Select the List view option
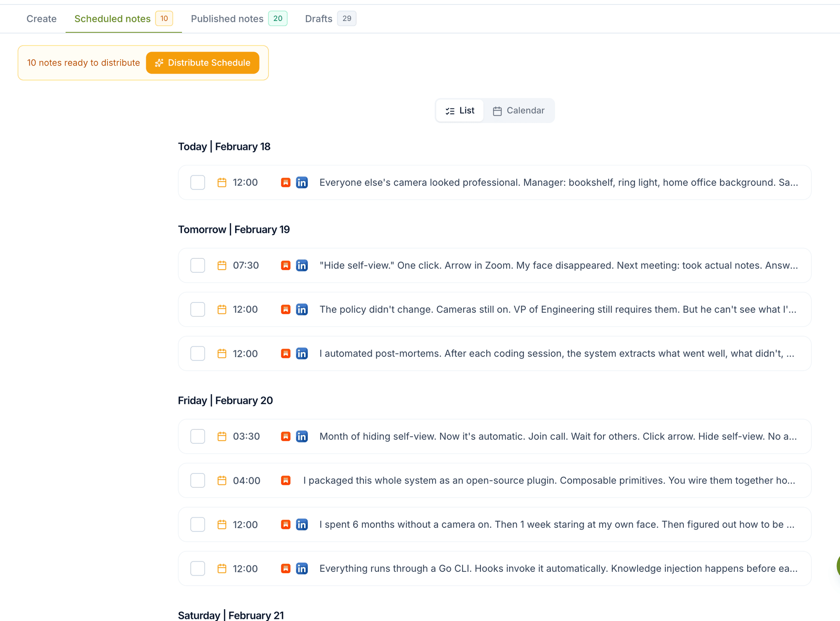The width and height of the screenshot is (840, 621). pos(459,111)
